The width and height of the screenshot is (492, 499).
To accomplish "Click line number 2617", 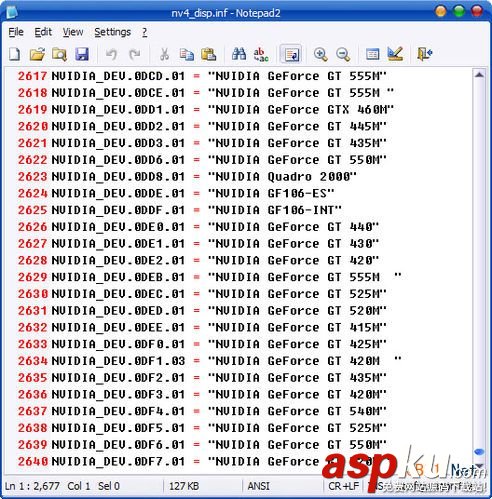I will click(x=32, y=76).
